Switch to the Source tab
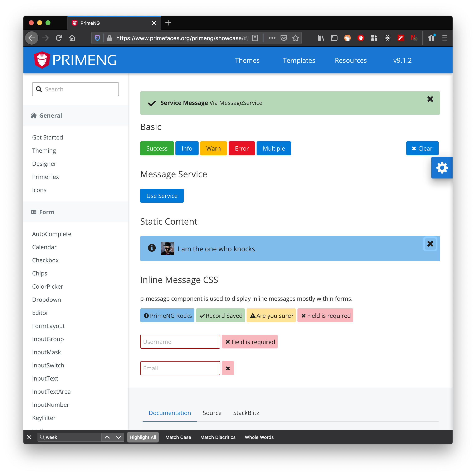The width and height of the screenshot is (476, 475). [212, 413]
